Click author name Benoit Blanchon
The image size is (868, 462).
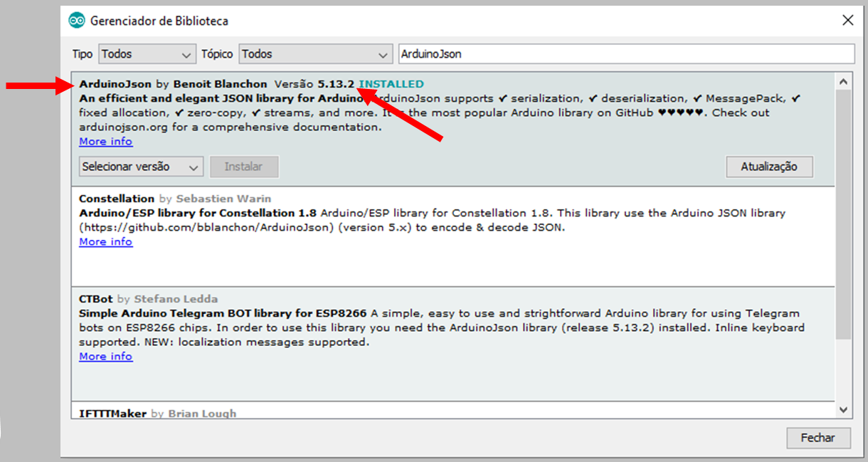(x=220, y=84)
